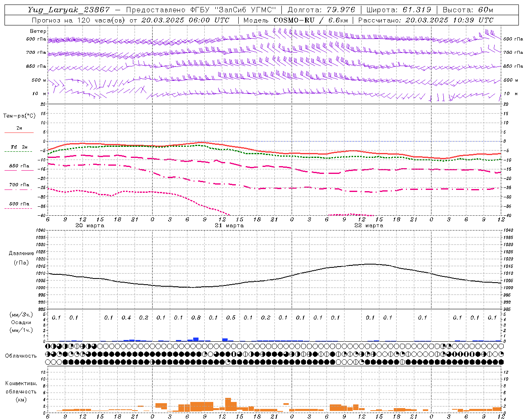Screen dimensions: 525x420
Task: Click the 'Осадки' panel label
Action: click(21, 322)
